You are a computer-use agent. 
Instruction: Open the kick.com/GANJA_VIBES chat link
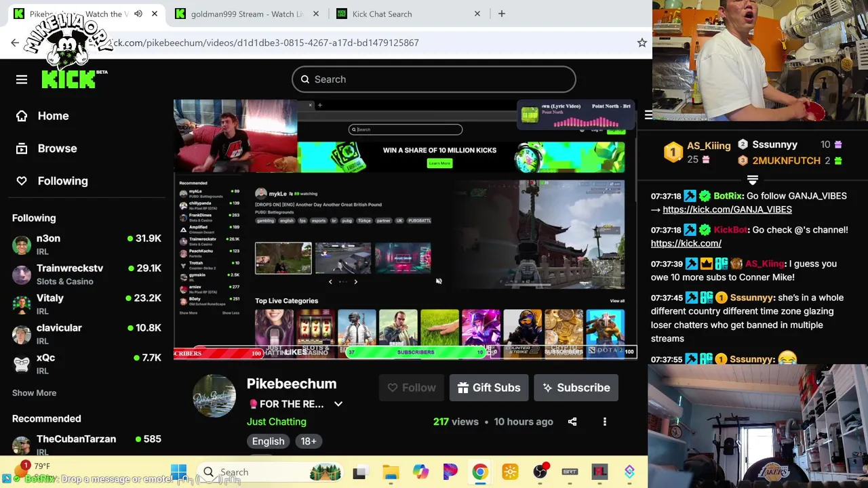pyautogui.click(x=727, y=209)
